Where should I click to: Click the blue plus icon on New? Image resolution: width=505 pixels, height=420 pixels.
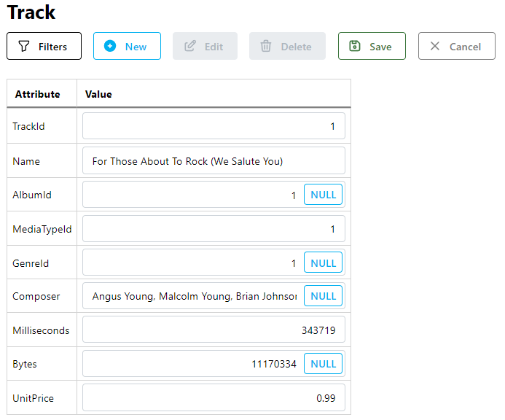(110, 46)
